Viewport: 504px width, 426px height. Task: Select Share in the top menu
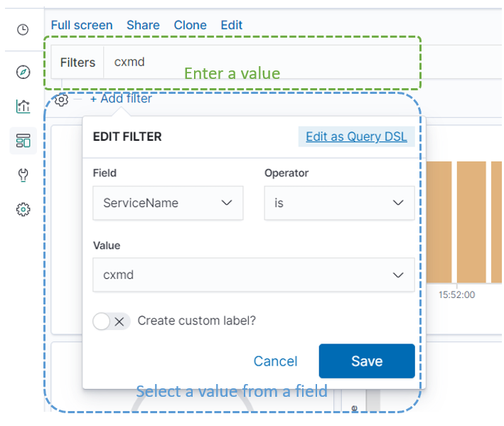(x=143, y=25)
